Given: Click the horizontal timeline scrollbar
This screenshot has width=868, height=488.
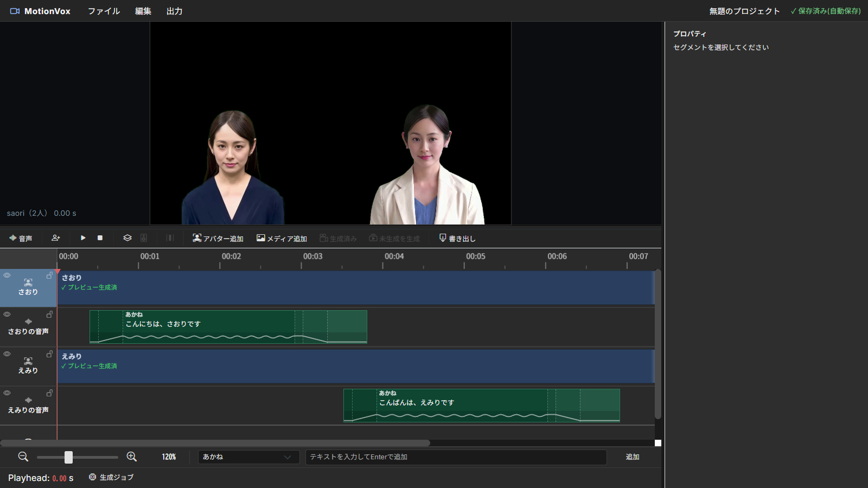Looking at the screenshot, I should pyautogui.click(x=215, y=443).
